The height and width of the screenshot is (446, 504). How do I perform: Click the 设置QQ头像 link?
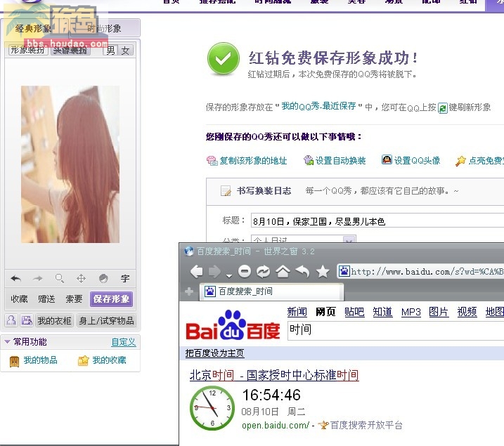tap(417, 160)
